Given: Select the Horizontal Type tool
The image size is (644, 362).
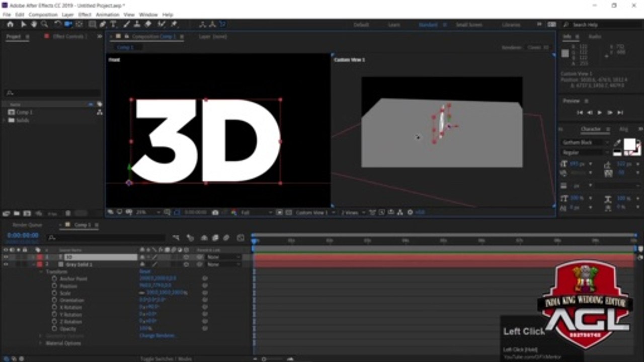Looking at the screenshot, I should 114,24.
